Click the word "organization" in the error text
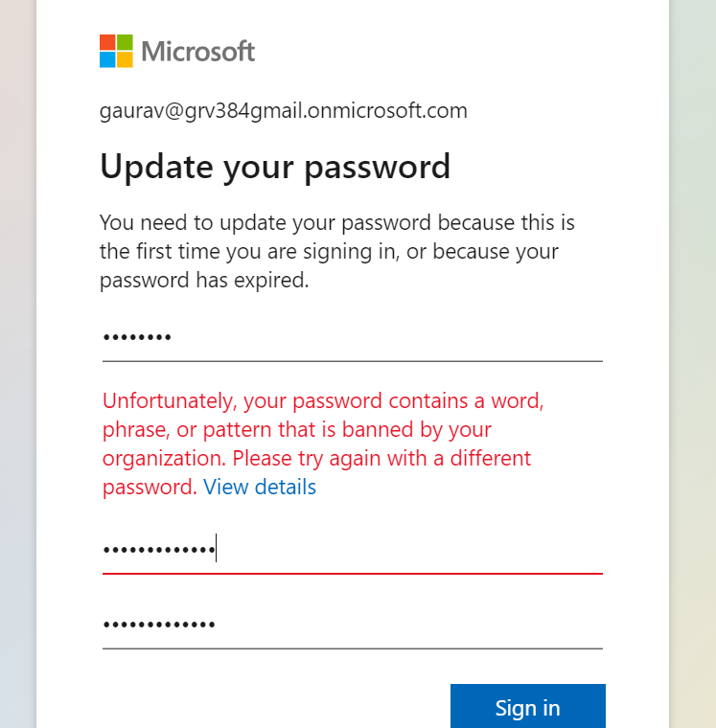Screen dimensions: 716x728 (162, 458)
